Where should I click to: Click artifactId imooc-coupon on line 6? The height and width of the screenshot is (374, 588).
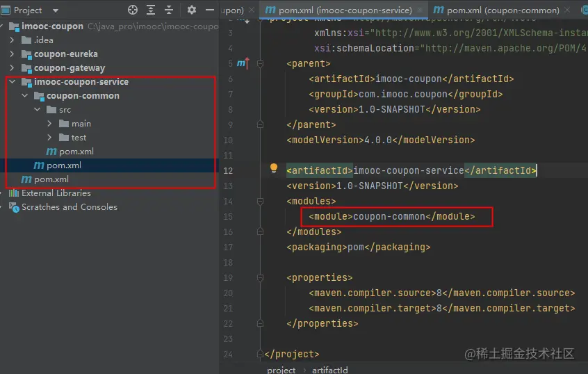pos(411,79)
